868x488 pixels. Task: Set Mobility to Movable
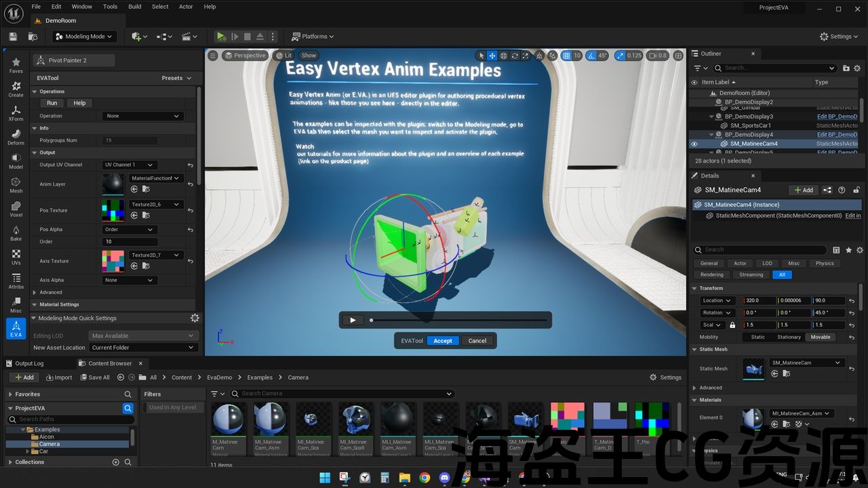pos(820,337)
